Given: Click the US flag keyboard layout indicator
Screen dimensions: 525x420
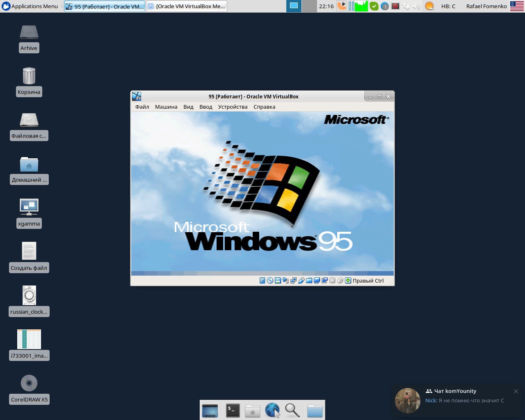Looking at the screenshot, I should pyautogui.click(x=517, y=6).
